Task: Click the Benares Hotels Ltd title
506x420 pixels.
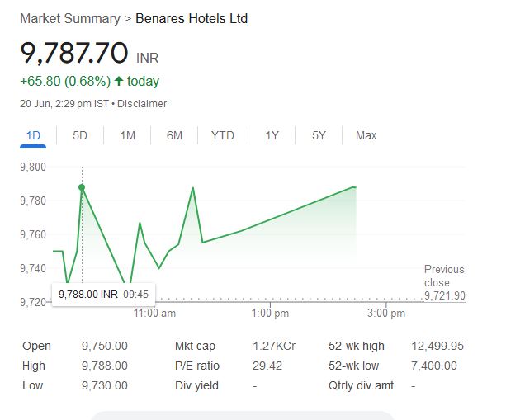Action: point(191,18)
